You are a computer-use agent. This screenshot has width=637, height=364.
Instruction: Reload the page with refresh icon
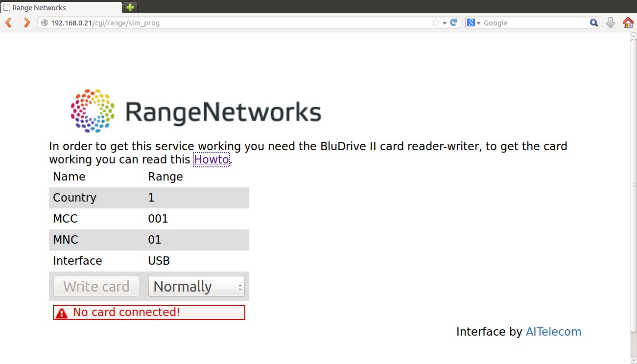coord(454,23)
